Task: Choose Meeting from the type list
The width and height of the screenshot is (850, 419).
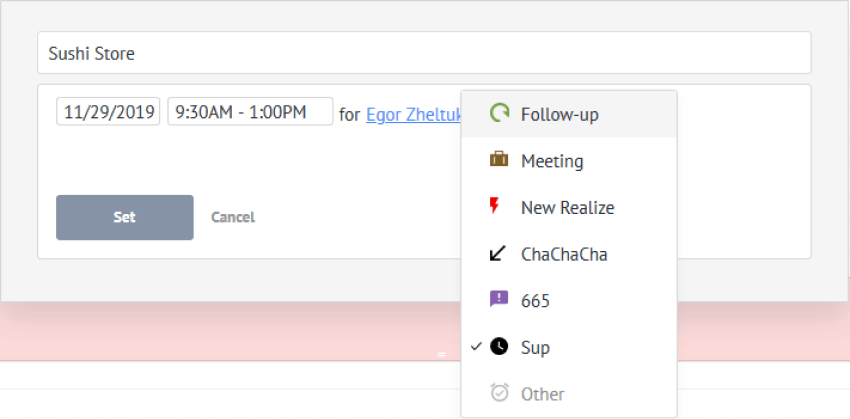Action: point(569,161)
